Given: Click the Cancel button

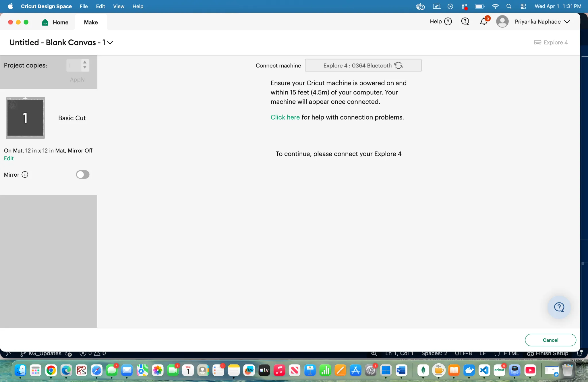Looking at the screenshot, I should (x=550, y=340).
